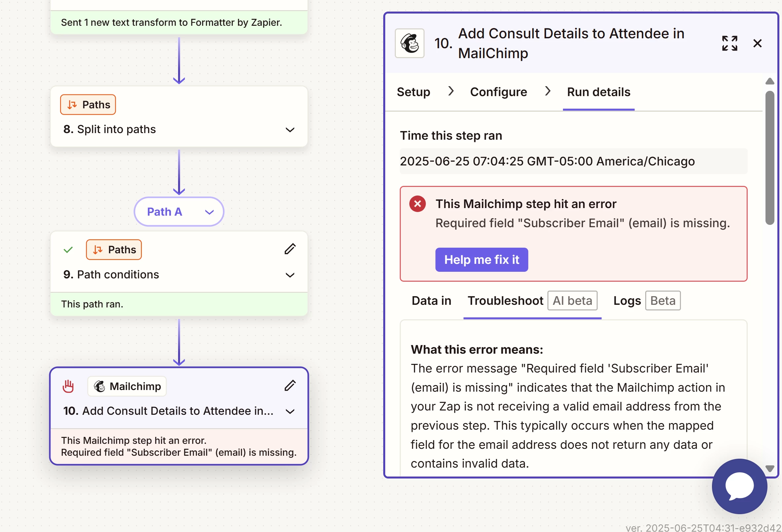
Task: Click the Paths badge on step 8
Action: [88, 105]
